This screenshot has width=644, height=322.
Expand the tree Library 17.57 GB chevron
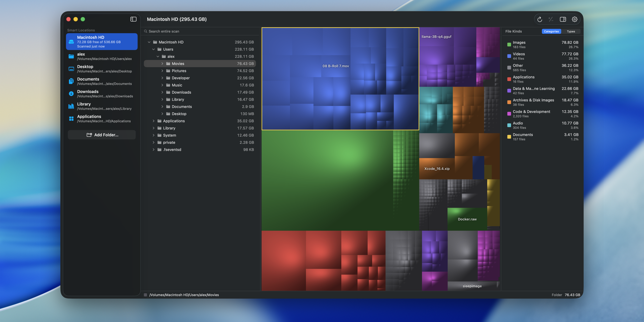pyautogui.click(x=153, y=128)
